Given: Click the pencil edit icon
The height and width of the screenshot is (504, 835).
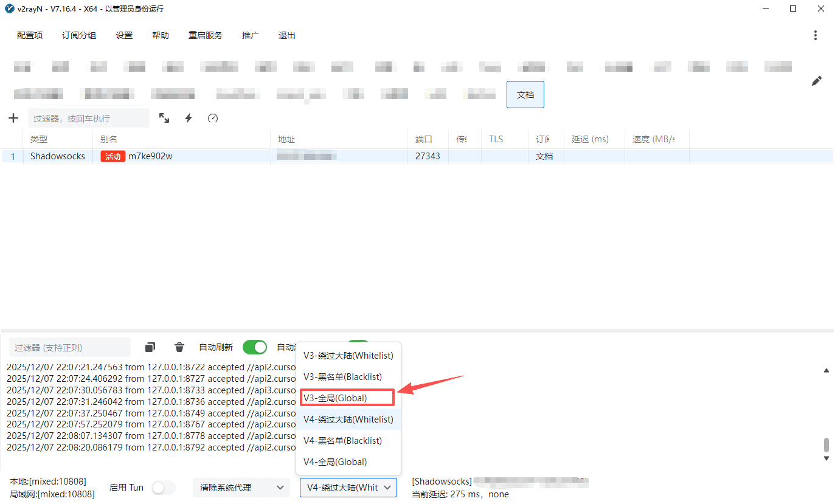Looking at the screenshot, I should [x=816, y=81].
